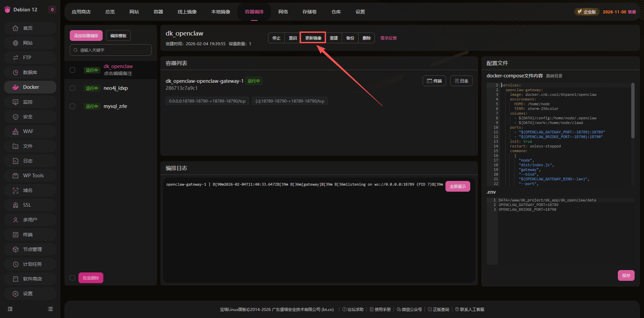Open Docker section from the sidebar
The width and height of the screenshot is (644, 318).
coord(30,87)
